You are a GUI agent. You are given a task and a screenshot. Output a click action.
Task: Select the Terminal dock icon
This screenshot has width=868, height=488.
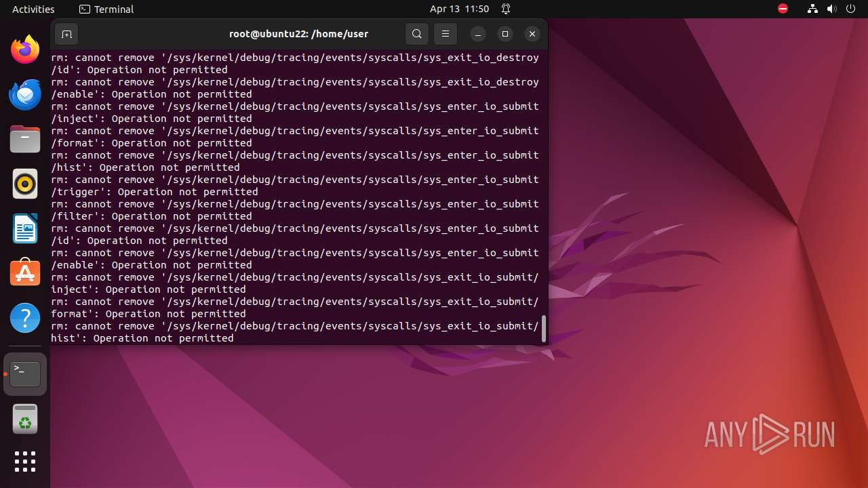(25, 373)
